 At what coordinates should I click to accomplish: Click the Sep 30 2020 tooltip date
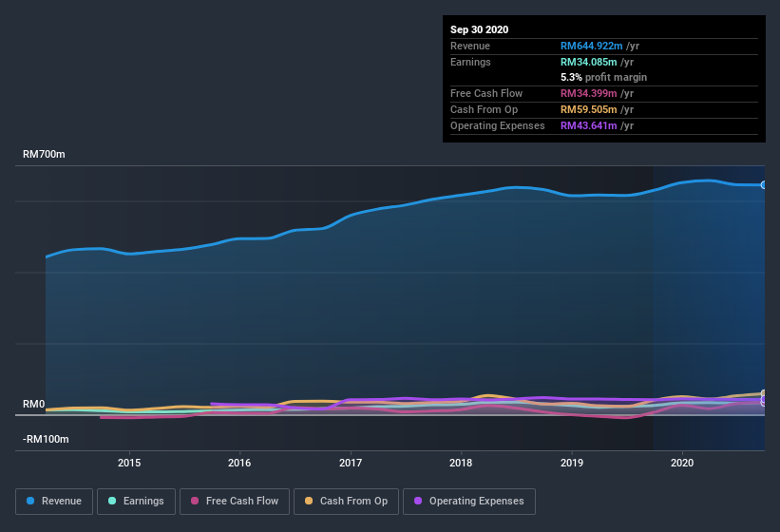[479, 29]
